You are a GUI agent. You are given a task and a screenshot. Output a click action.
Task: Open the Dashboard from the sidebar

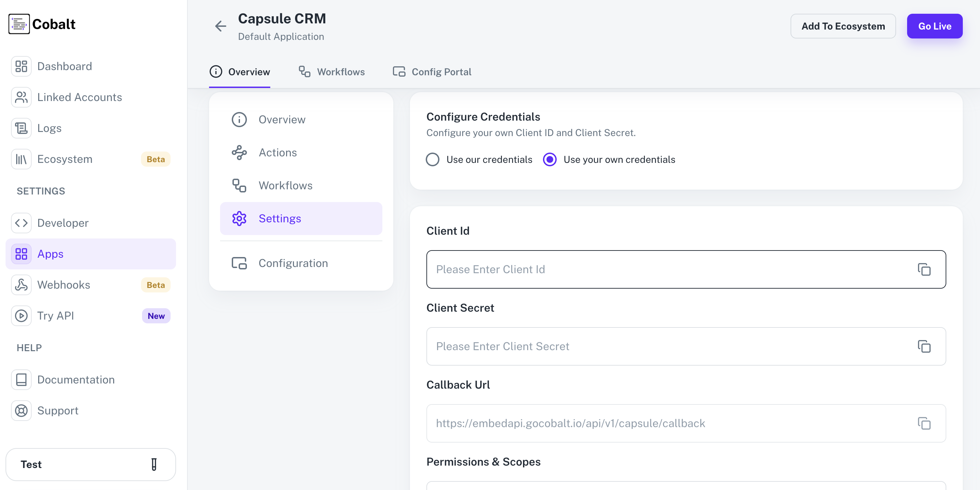point(64,66)
